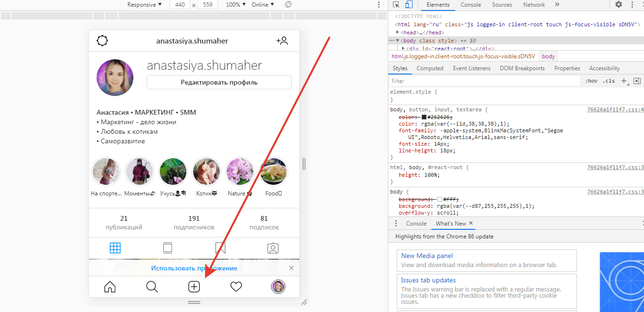The height and width of the screenshot is (312, 644).
Task: Open the Properties tab
Action: tap(567, 68)
